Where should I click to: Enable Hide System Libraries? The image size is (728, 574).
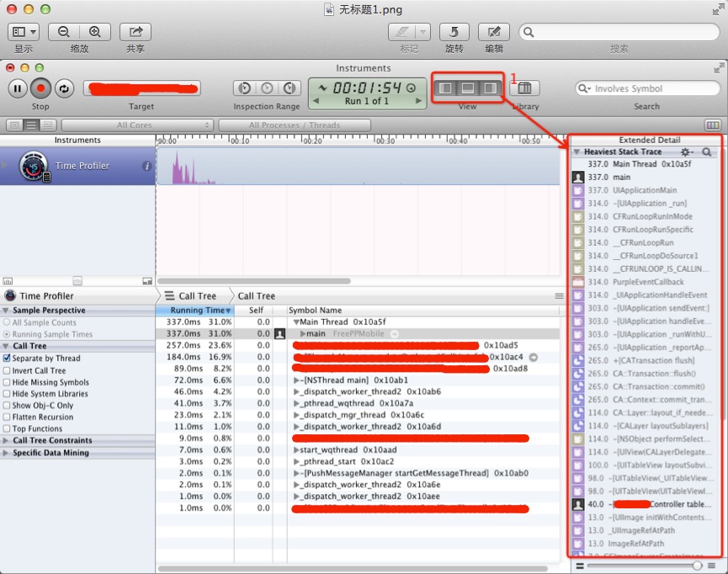tap(7, 393)
